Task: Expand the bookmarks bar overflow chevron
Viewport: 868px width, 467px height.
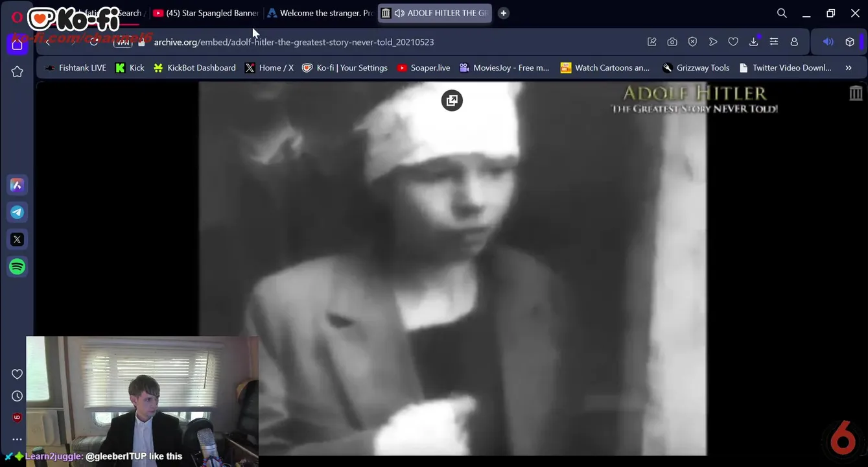Action: (849, 67)
